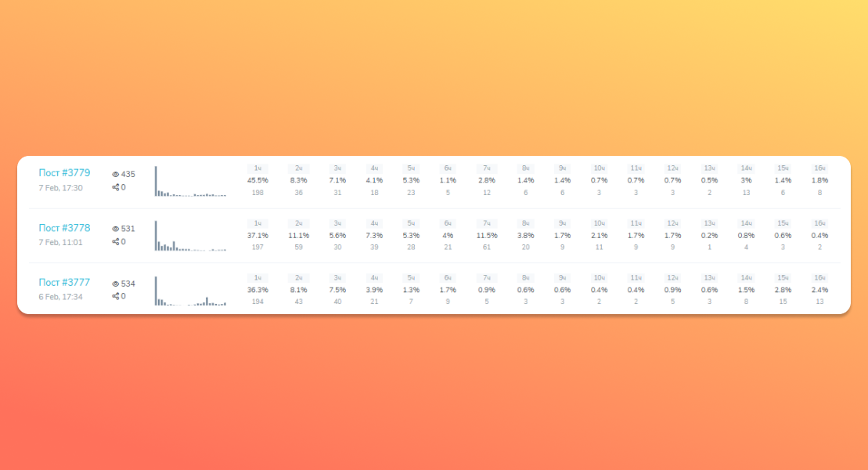Click the 1.1% value under 6ч
The width and height of the screenshot is (868, 470).
pos(448,180)
